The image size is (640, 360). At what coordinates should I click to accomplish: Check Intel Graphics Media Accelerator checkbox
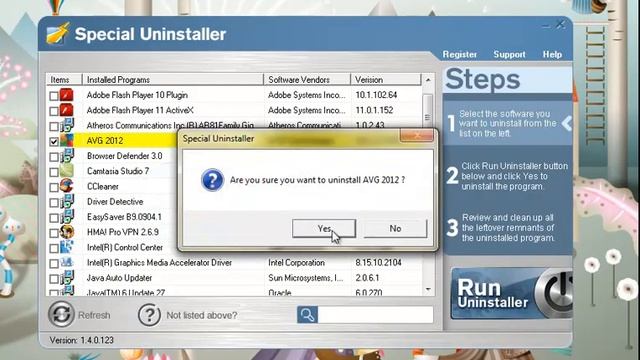coord(54,264)
